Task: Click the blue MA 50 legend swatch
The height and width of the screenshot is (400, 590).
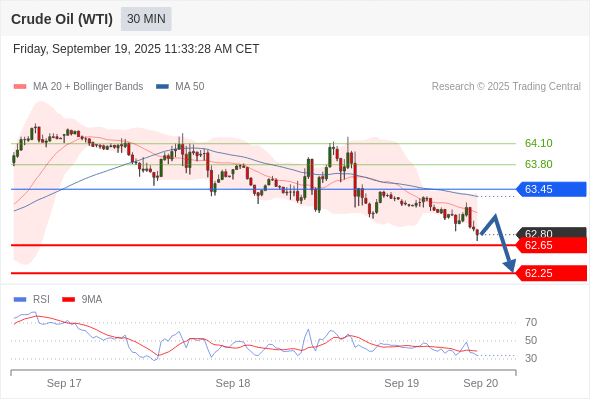Action: pyautogui.click(x=162, y=87)
